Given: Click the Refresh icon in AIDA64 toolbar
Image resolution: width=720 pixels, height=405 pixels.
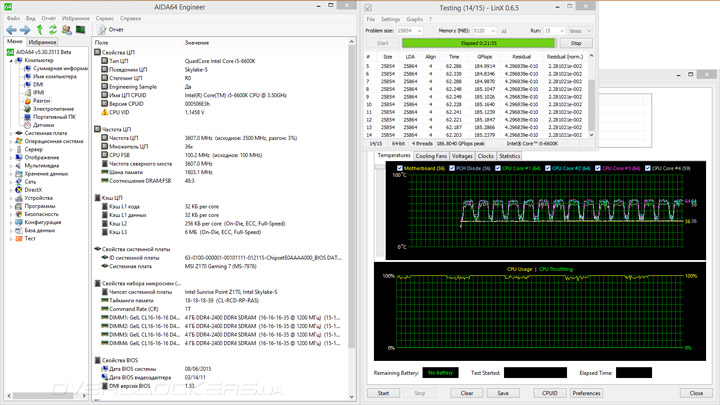Looking at the screenshot, I should point(53,30).
